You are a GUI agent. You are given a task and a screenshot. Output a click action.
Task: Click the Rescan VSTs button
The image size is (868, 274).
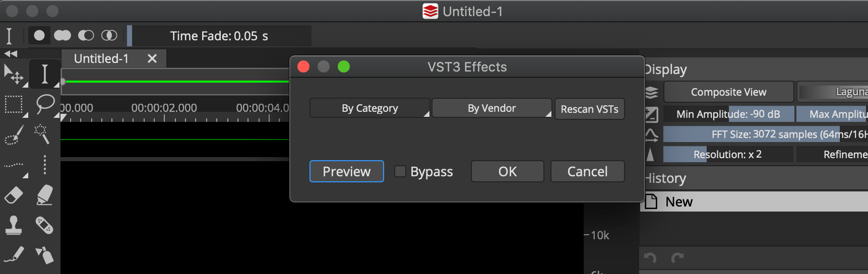pos(589,109)
